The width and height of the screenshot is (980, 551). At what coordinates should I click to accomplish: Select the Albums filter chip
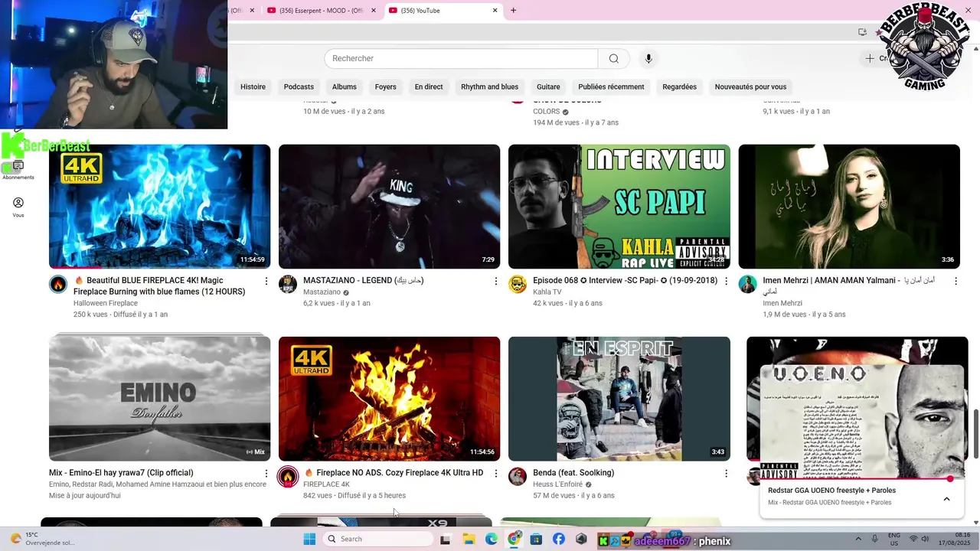pos(345,86)
